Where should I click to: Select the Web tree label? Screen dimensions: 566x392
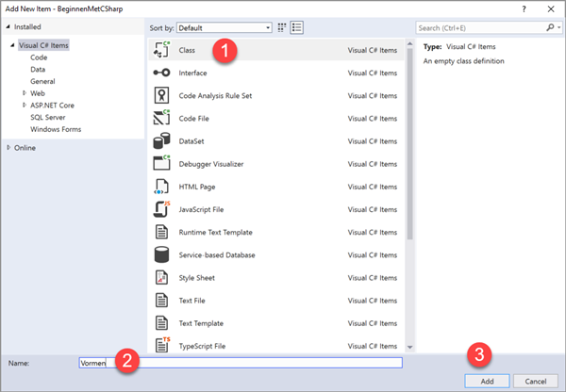click(38, 93)
